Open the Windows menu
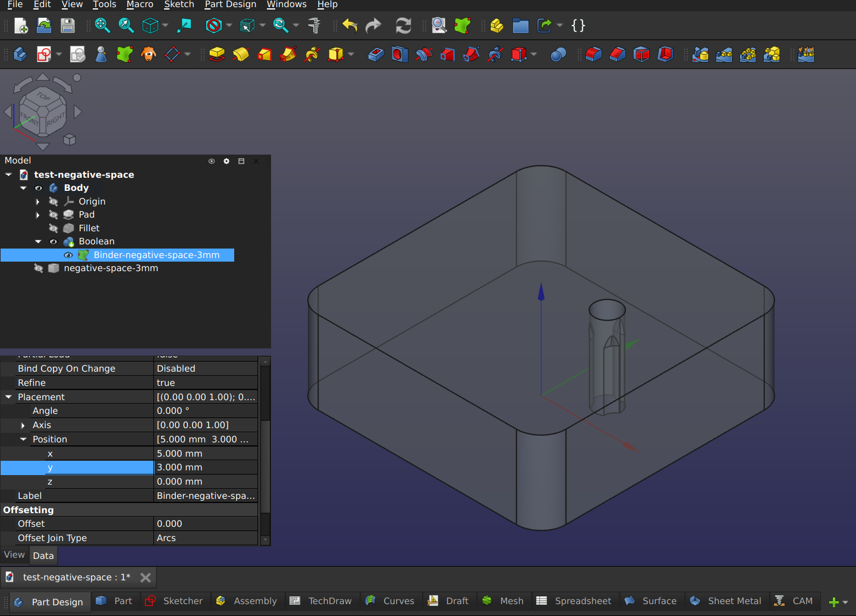Viewport: 856px width, 616px height. 287,5
